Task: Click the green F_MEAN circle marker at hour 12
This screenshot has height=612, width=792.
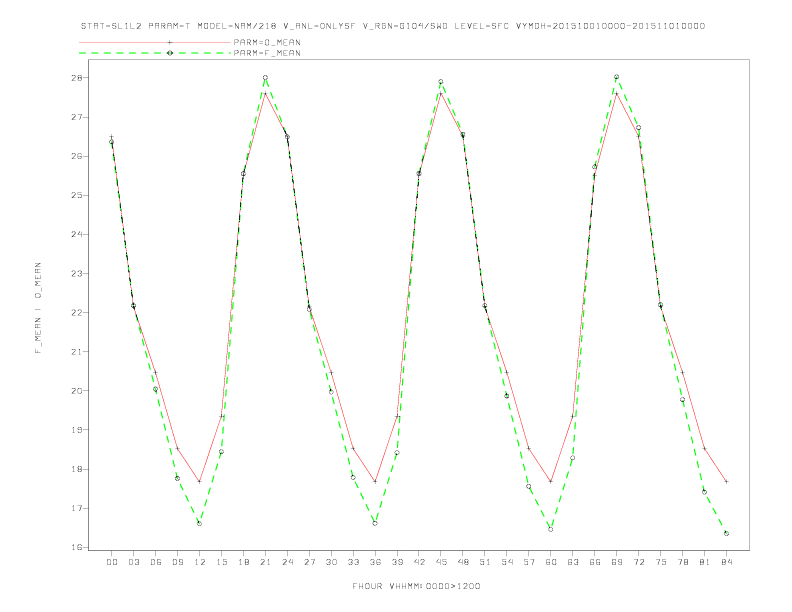Action: tap(200, 524)
